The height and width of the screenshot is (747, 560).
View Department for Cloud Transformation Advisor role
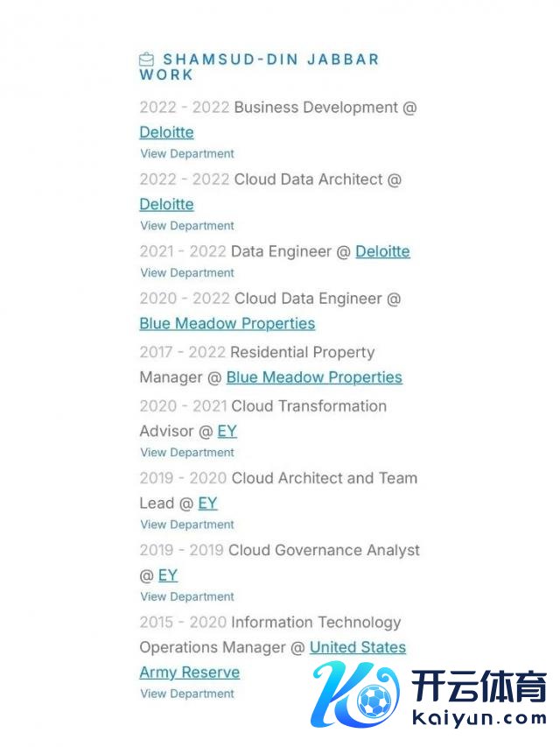point(187,453)
